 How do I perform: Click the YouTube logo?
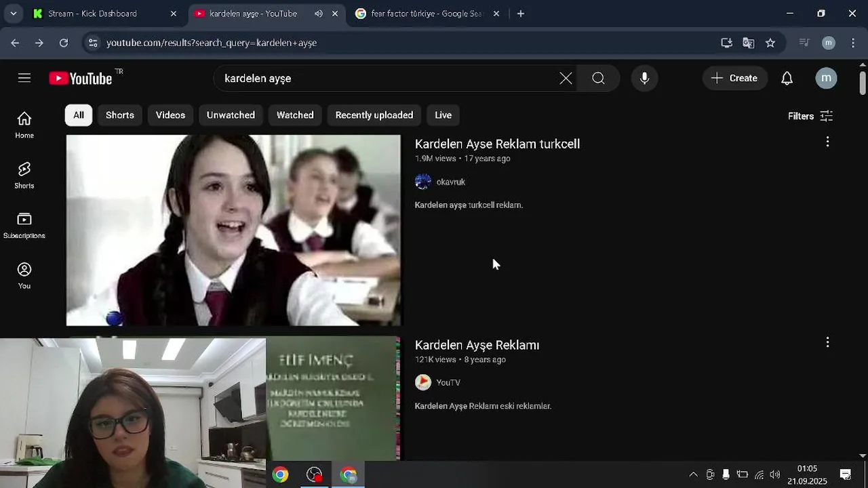pos(81,79)
